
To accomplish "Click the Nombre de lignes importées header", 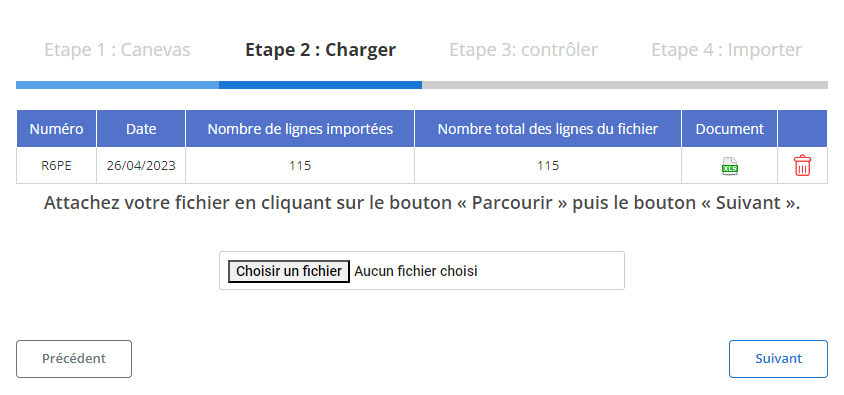I will coord(300,129).
